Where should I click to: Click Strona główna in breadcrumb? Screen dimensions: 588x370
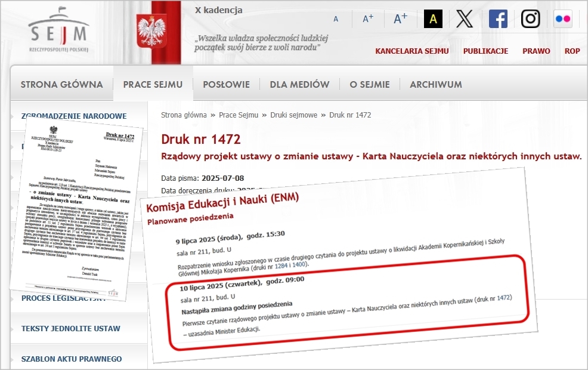pos(184,115)
